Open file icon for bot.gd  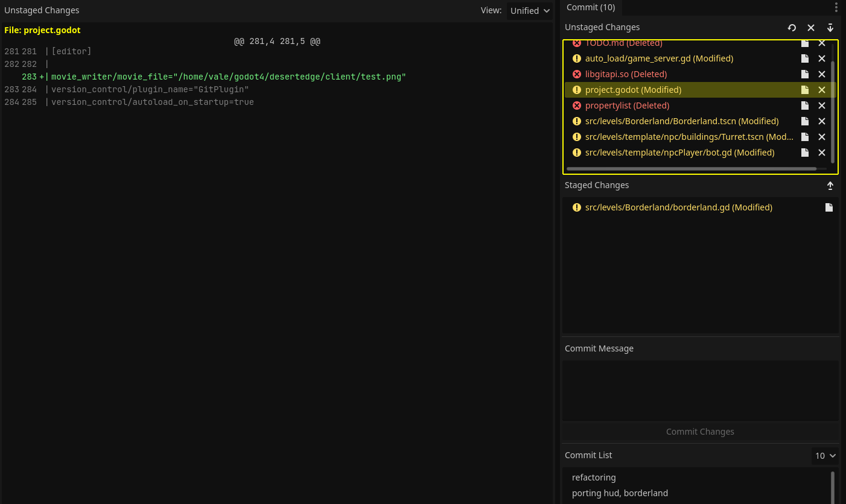tap(805, 153)
